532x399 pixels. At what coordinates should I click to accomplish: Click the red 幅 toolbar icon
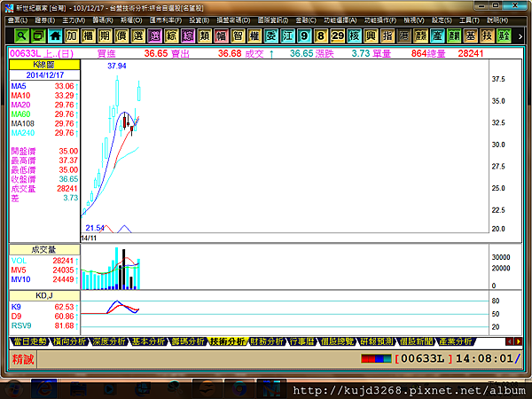coord(221,36)
